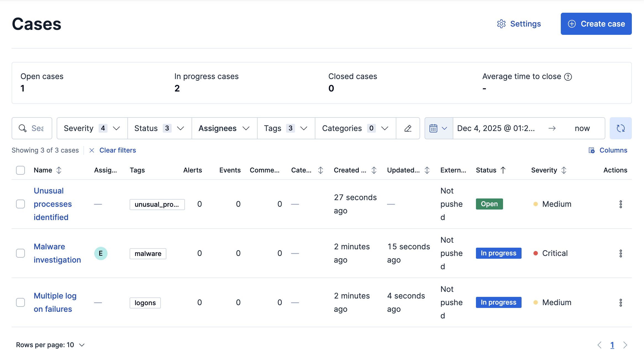The width and height of the screenshot is (644, 361).
Task: Select the Malware investigation row checkbox
Action: point(20,253)
